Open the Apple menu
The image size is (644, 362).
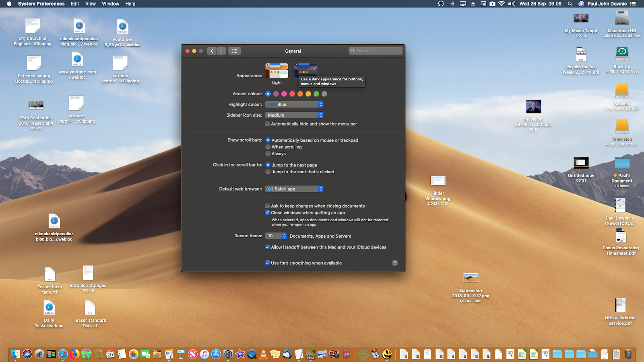(x=9, y=4)
